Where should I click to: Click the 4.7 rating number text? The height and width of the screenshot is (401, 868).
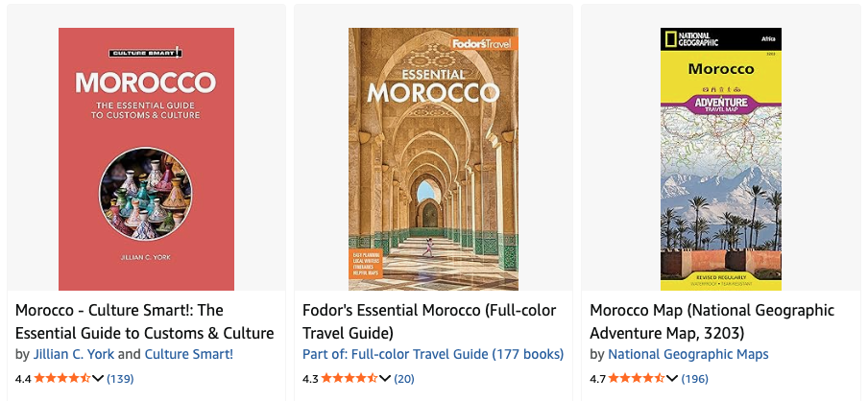coord(598,378)
